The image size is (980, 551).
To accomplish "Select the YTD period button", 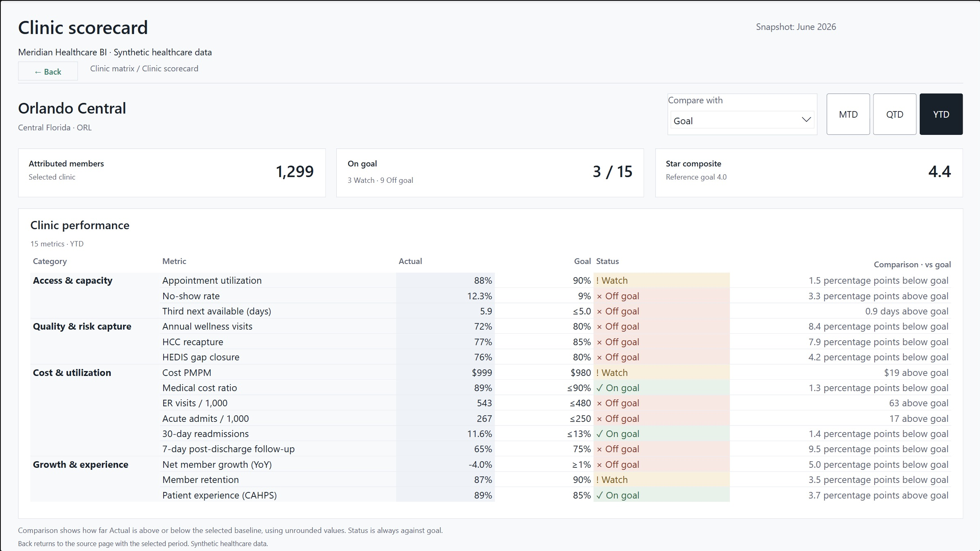I will point(941,114).
